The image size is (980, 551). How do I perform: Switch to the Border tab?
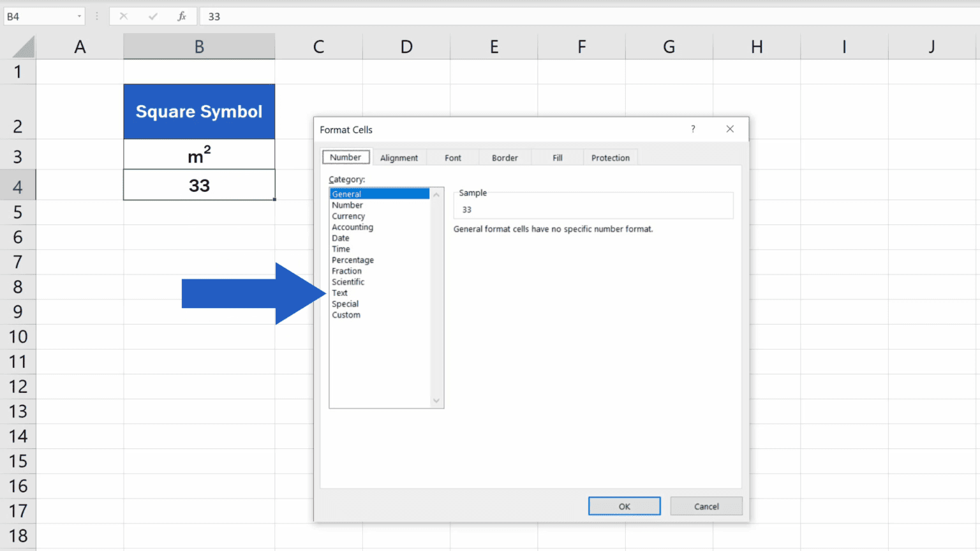pos(505,157)
